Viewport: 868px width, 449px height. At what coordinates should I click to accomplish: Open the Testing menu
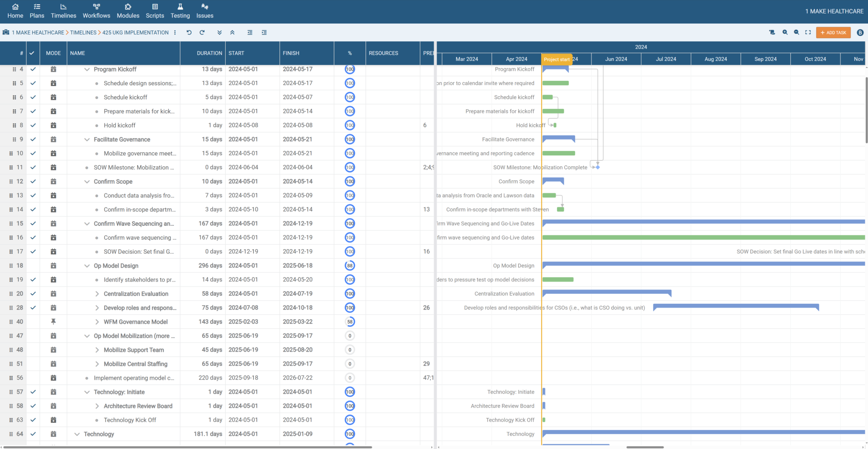tap(180, 11)
